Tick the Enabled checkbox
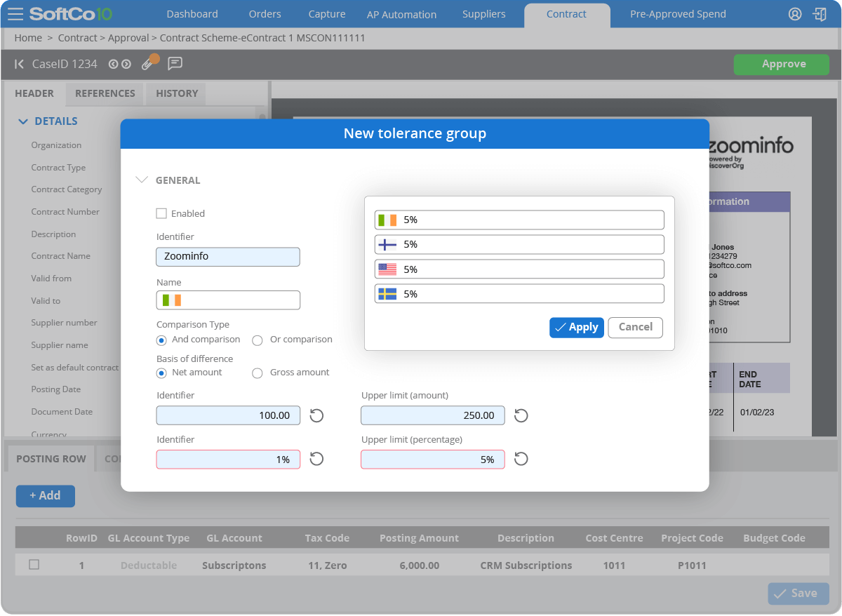This screenshot has width=842, height=616. 161,213
